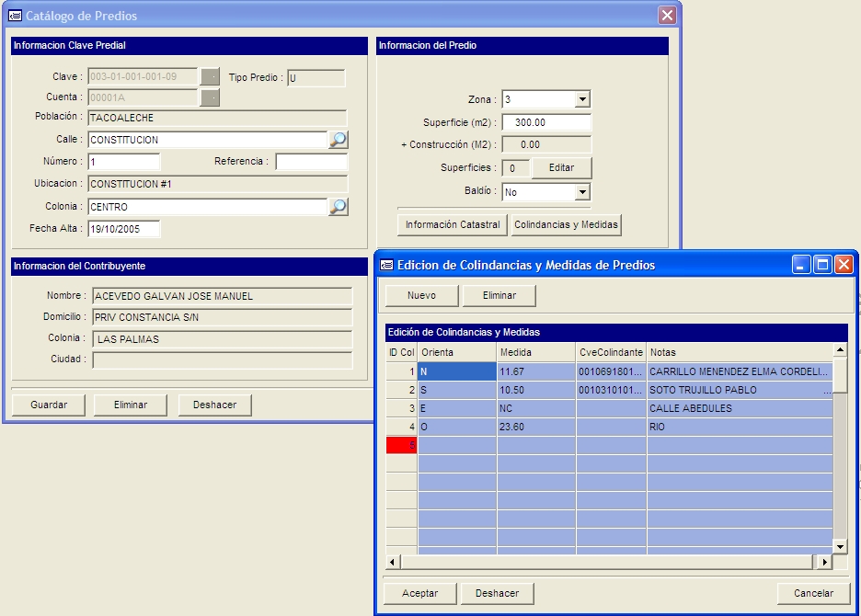Open Colindancias y Medidas
Viewport: 861px width, 616px height.
[x=567, y=224]
